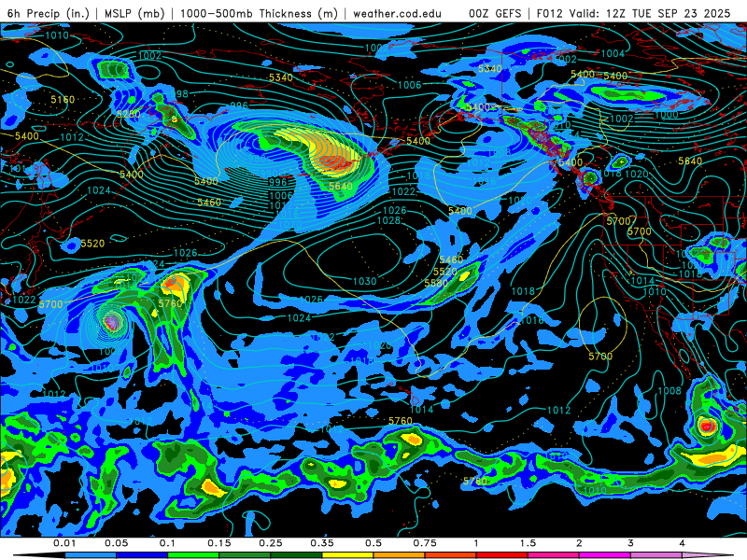Click the magenta typhoon eye precipitation maximum

click(110, 324)
